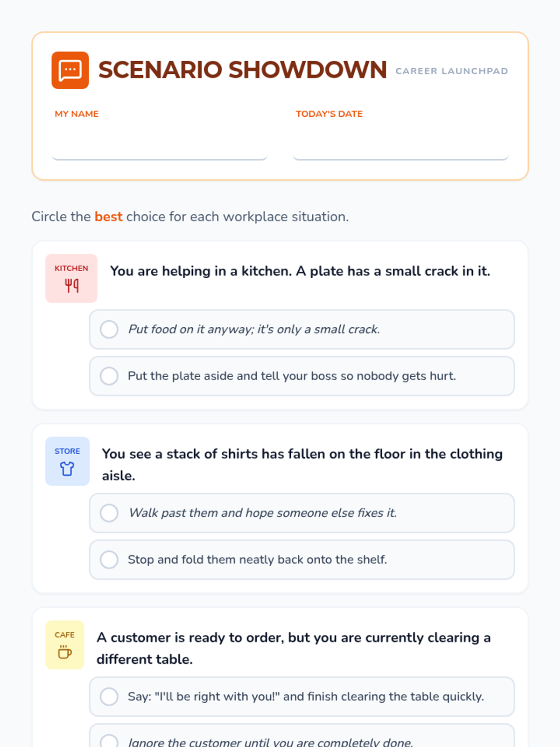Click the cafe customer question text

[x=294, y=648]
